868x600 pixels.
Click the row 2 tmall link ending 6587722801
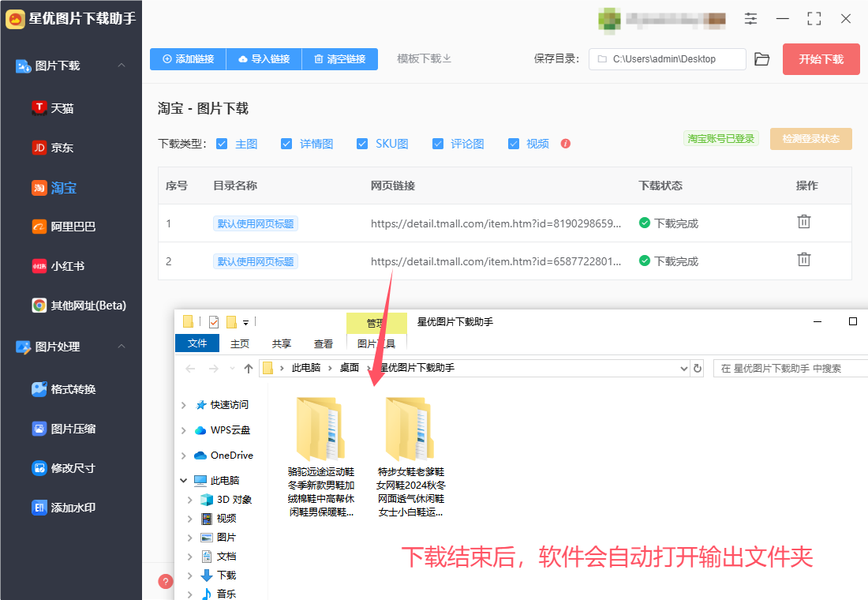(x=496, y=261)
